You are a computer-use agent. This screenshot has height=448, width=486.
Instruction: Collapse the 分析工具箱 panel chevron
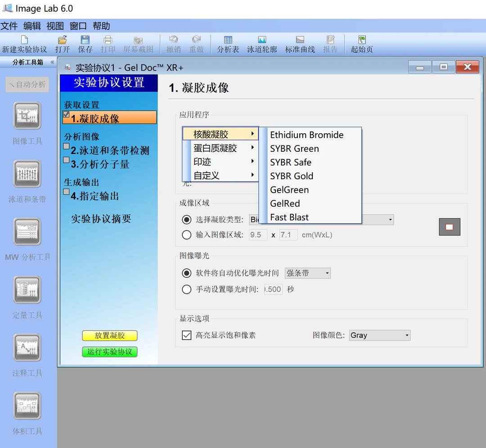pos(52,62)
